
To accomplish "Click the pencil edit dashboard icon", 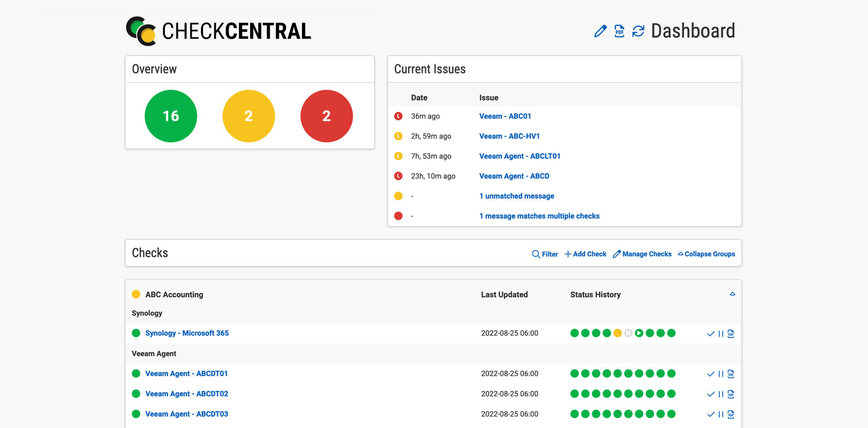I will point(600,31).
